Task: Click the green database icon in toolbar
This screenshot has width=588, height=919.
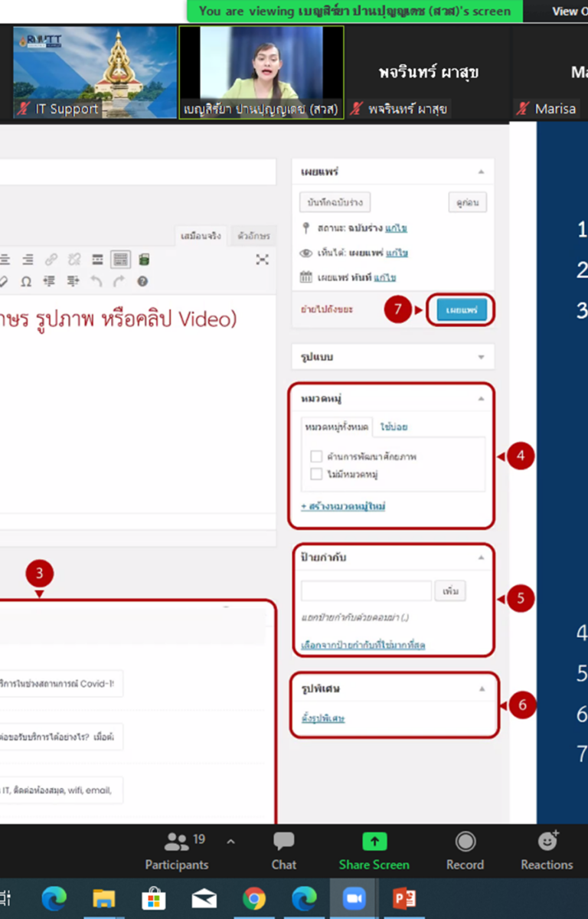Action: coord(143,260)
